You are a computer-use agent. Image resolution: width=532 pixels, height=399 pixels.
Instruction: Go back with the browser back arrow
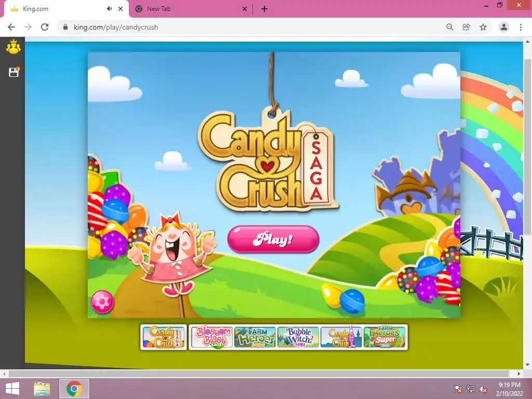tap(11, 27)
